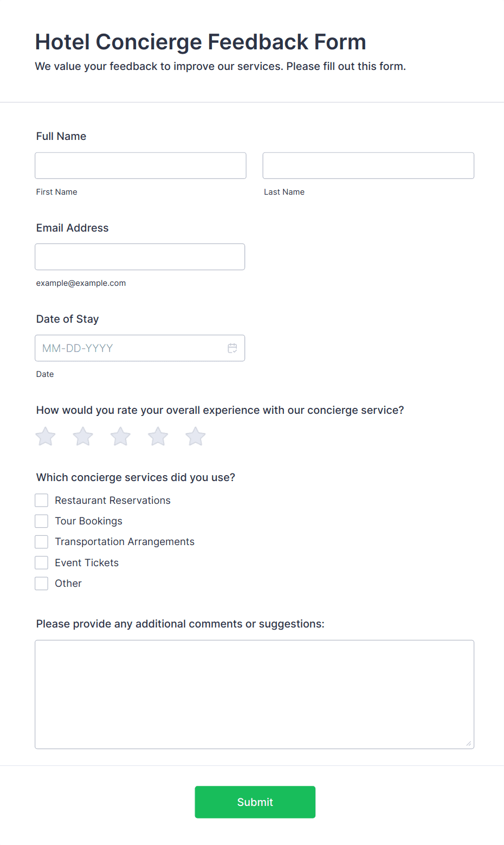Image resolution: width=504 pixels, height=845 pixels.
Task: Select the Event Tickets checkbox
Action: pyautogui.click(x=42, y=562)
